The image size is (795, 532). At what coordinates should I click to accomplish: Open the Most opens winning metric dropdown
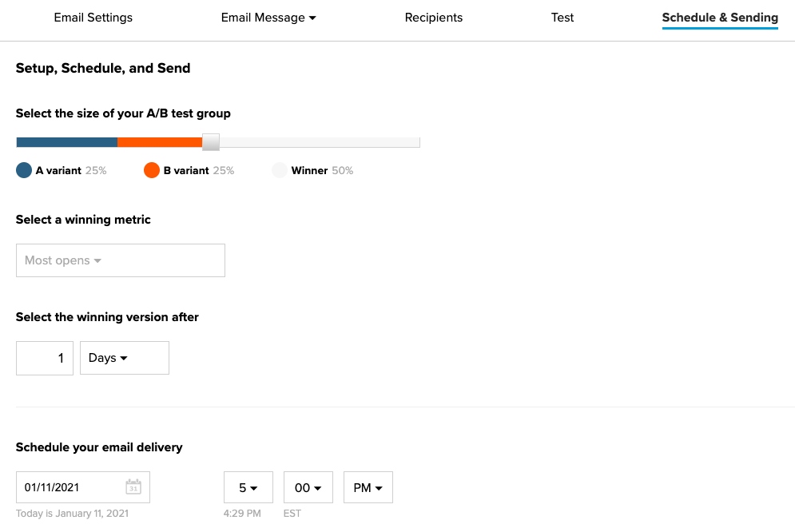[121, 260]
